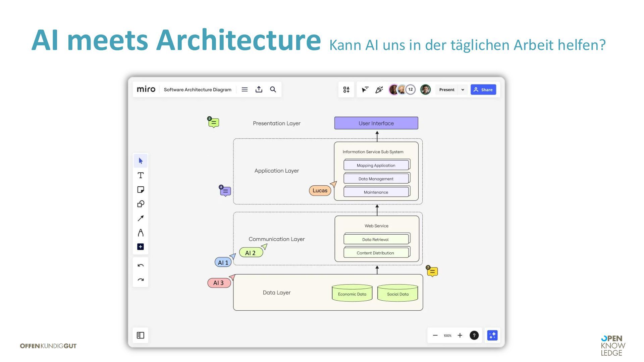Viewport: 644px width, 362px height.
Task: Open more tools plus button
Action: click(x=141, y=247)
